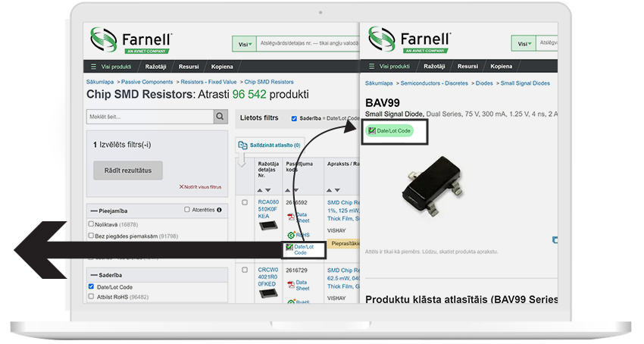Click the info icon next to Atcerēties
This screenshot has width=644, height=344.
tap(219, 210)
